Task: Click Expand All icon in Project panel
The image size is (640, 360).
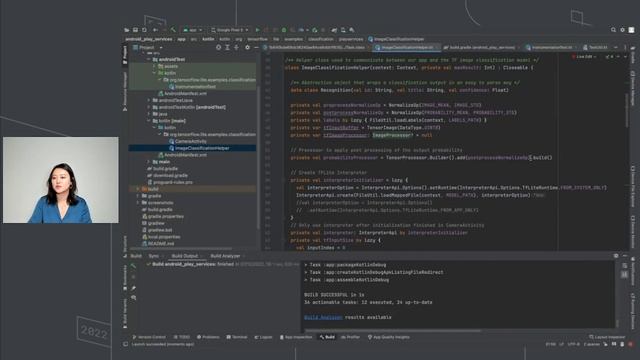Action: tap(228, 47)
